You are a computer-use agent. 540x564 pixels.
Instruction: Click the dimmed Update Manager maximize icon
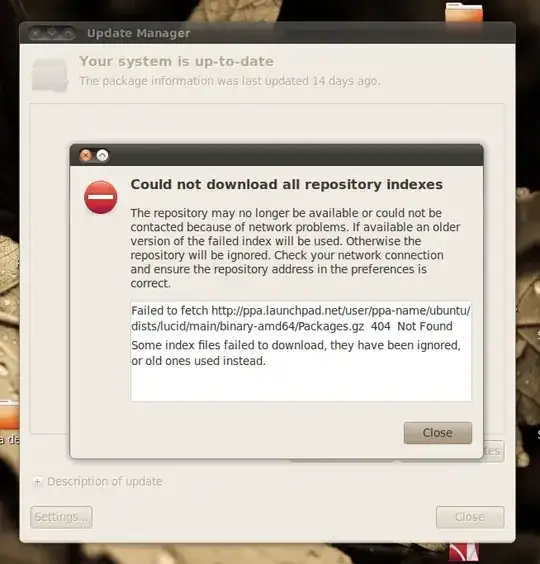tap(68, 33)
